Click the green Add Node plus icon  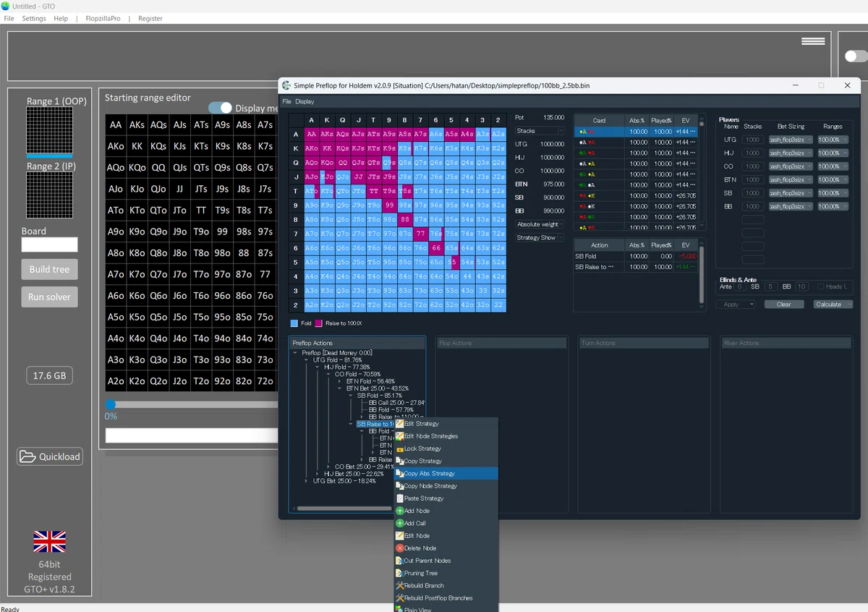tap(399, 511)
